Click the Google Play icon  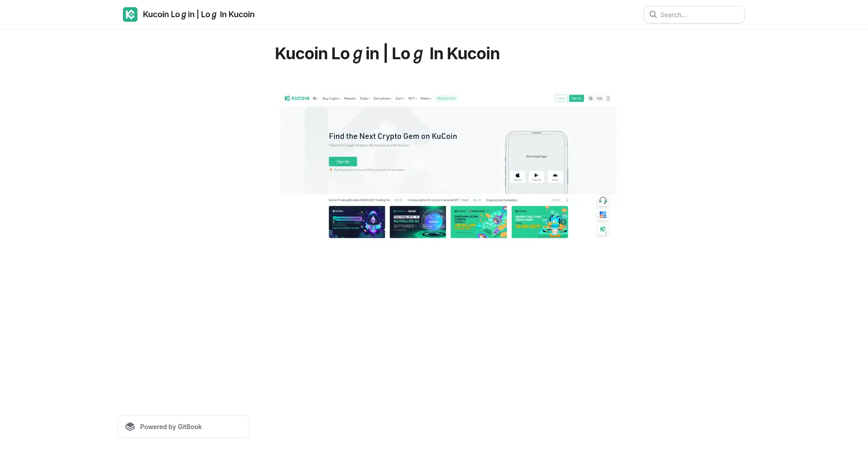point(536,176)
